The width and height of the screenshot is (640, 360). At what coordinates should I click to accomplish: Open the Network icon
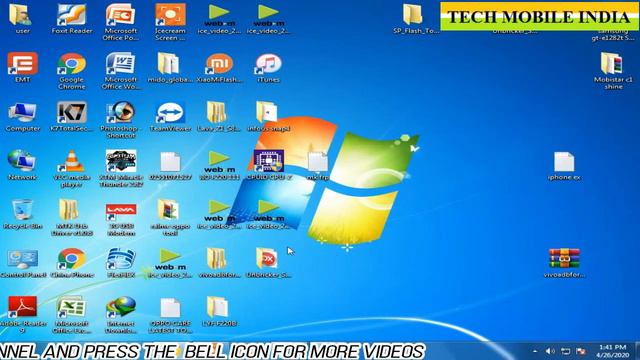point(22,162)
